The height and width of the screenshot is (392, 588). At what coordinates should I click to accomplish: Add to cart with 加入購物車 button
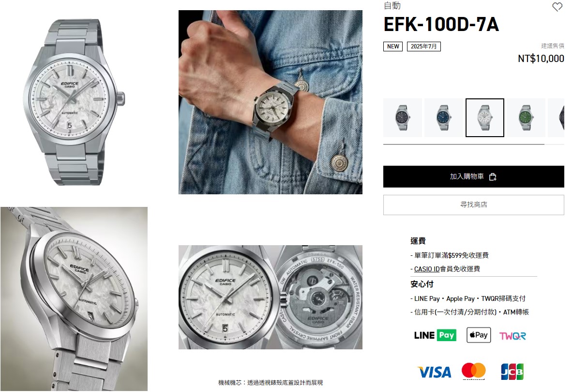[474, 177]
